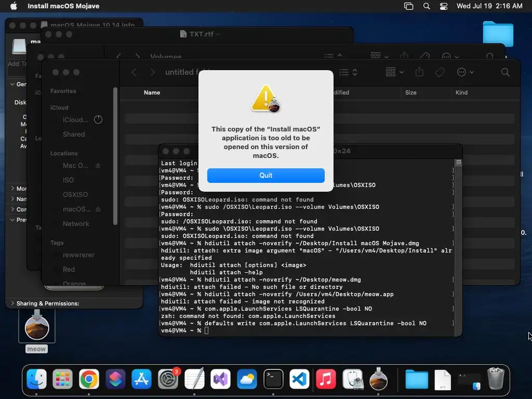This screenshot has width=532, height=399.
Task: Click the Stage Manager menu bar icon
Action: pyautogui.click(x=409, y=6)
